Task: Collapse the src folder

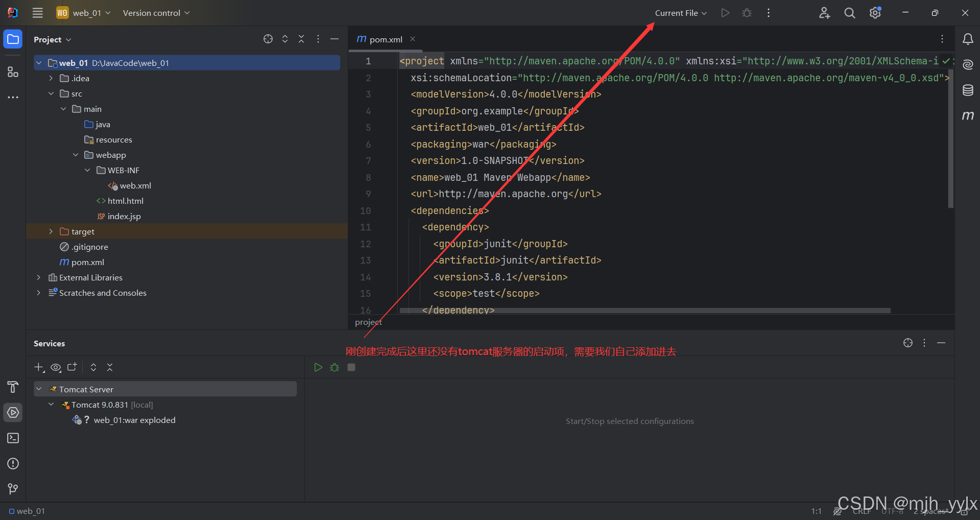Action: pos(51,93)
